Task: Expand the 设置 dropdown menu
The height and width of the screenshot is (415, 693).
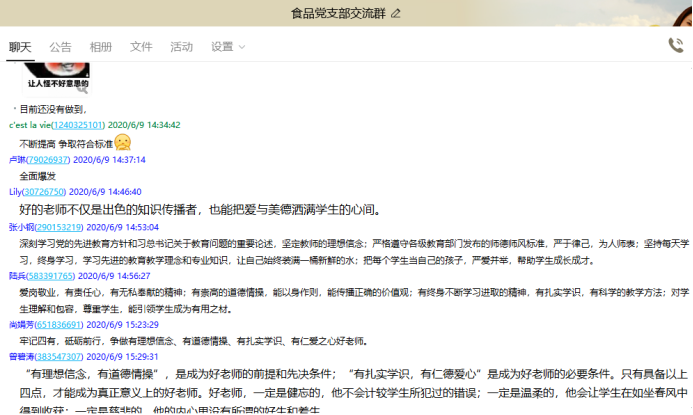Action: click(227, 47)
